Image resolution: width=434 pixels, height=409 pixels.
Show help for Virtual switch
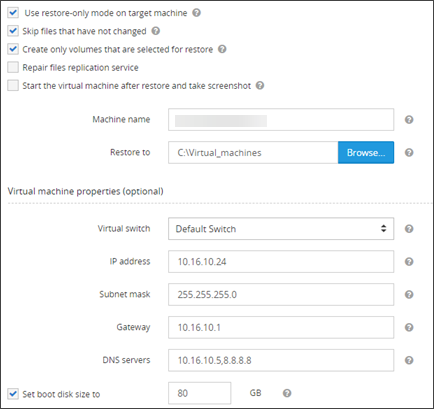(x=409, y=229)
